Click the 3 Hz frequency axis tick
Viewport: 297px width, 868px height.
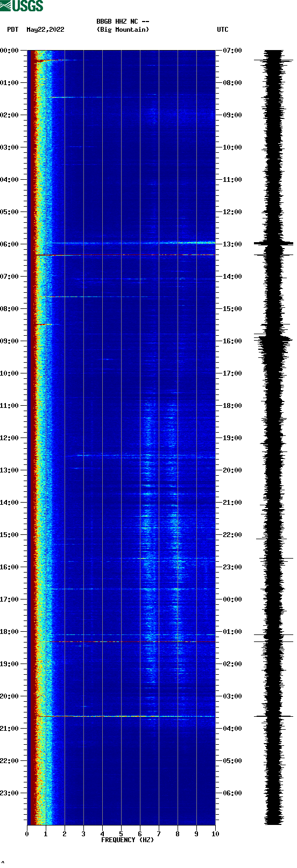[x=83, y=834]
